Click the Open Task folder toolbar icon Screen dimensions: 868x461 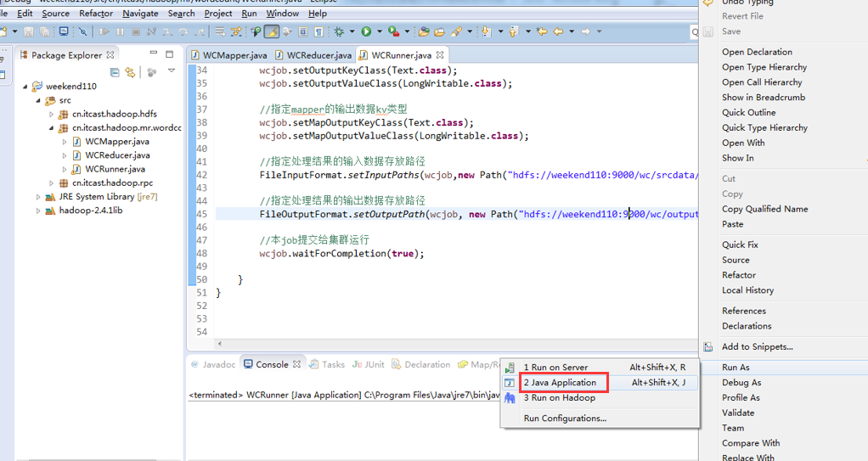coord(440,32)
